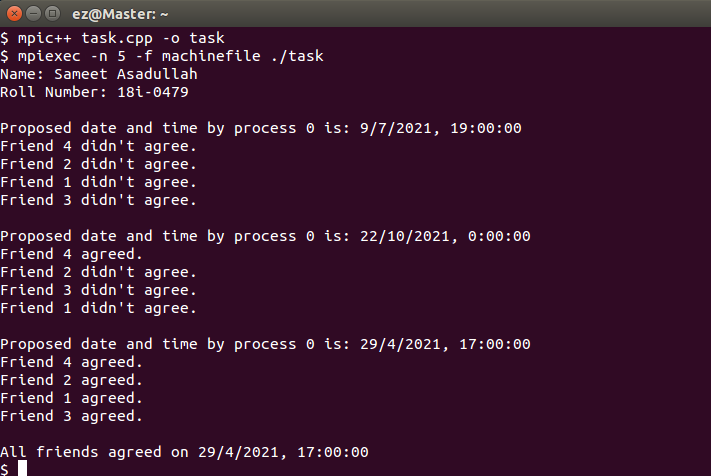Click the mpic++ task.cpp compile command line
711x476 pixels.
coord(112,38)
